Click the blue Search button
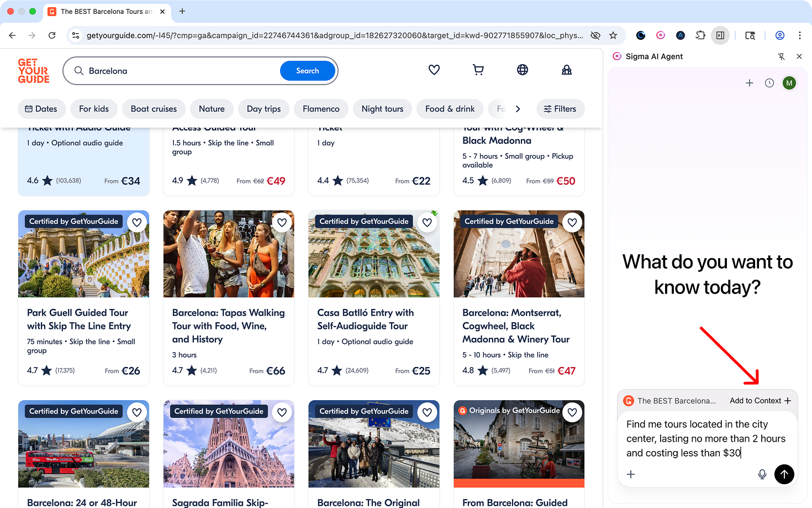The height and width of the screenshot is (508, 812). [x=308, y=71]
